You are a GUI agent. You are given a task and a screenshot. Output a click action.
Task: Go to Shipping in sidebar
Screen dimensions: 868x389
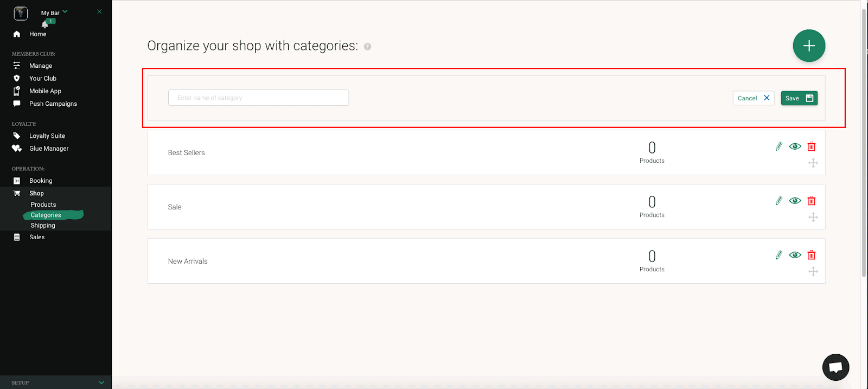[x=43, y=226]
